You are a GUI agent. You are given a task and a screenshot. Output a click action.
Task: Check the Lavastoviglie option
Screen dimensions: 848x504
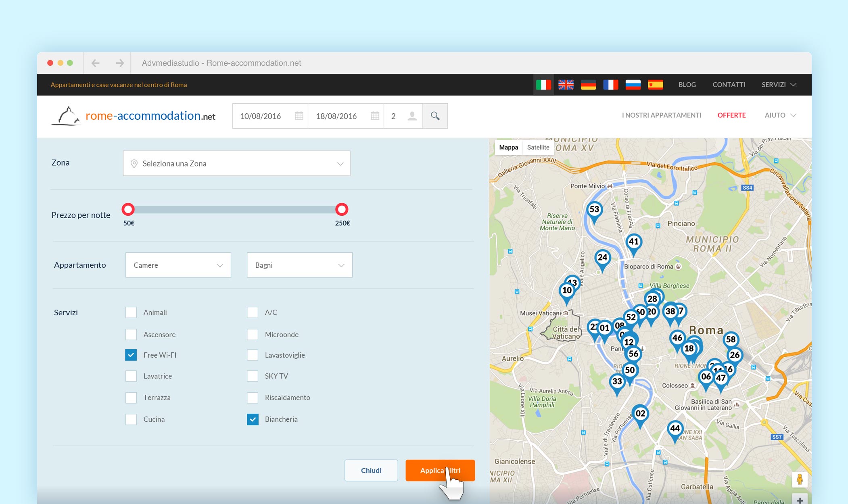point(253,355)
